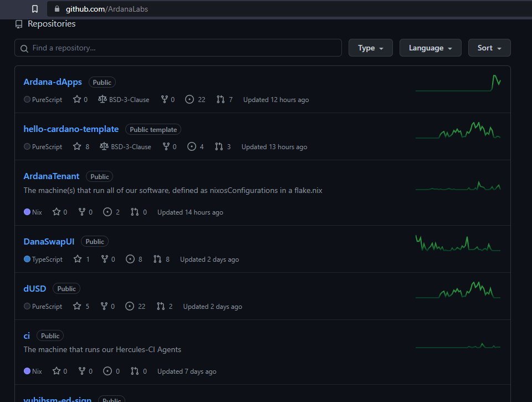
Task: Click the star icon for ci repository
Action: (x=57, y=371)
